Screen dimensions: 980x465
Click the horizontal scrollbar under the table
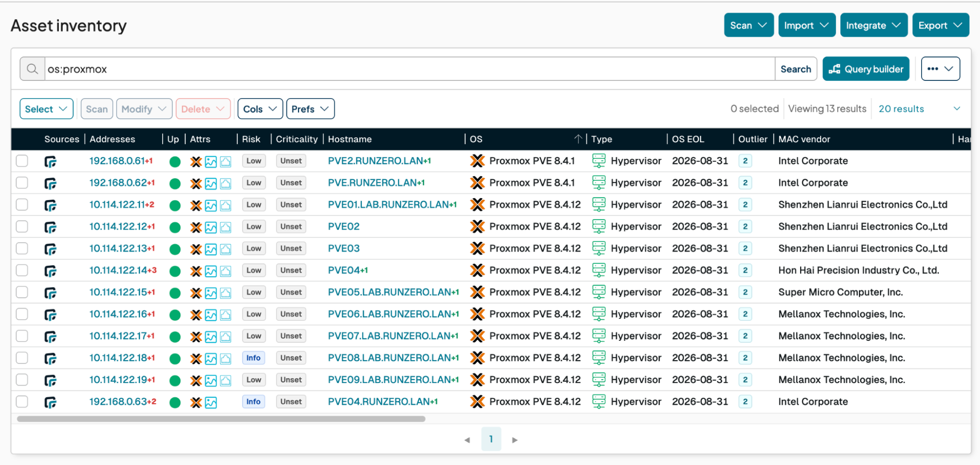click(221, 419)
